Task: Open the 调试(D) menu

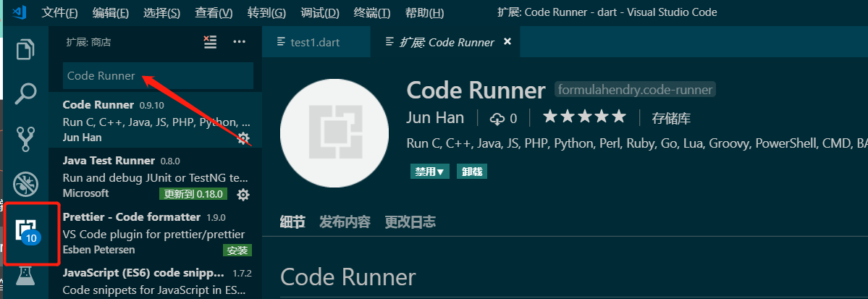Action: (320, 12)
